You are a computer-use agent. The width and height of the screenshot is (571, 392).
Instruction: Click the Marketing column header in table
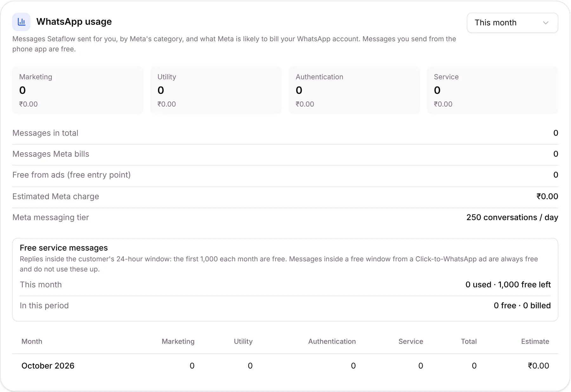point(178,341)
